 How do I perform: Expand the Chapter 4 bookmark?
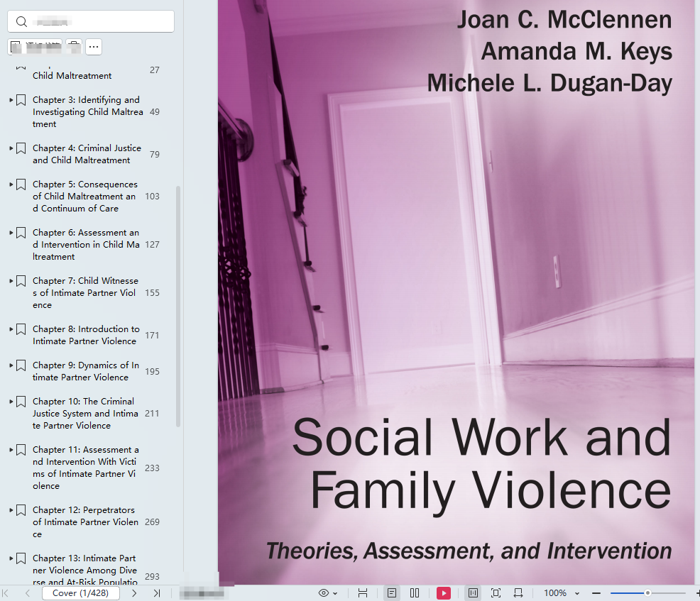(x=11, y=148)
